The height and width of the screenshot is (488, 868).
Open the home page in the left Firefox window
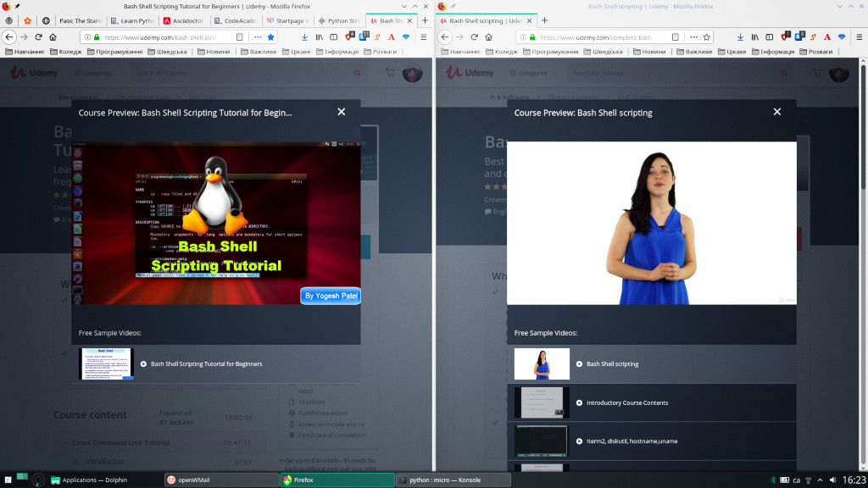pos(53,37)
